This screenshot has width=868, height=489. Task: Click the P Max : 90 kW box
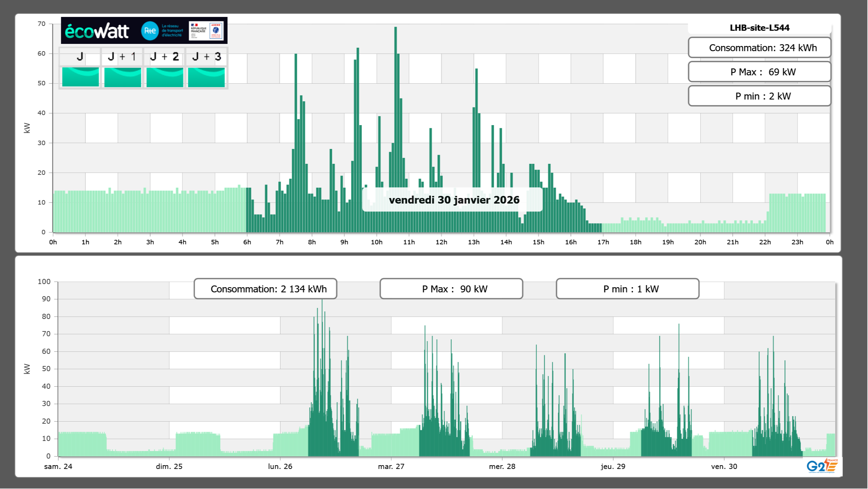click(x=451, y=289)
